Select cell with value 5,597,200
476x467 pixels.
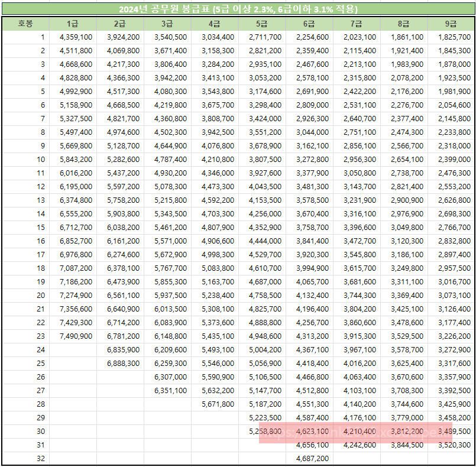pyautogui.click(x=120, y=187)
